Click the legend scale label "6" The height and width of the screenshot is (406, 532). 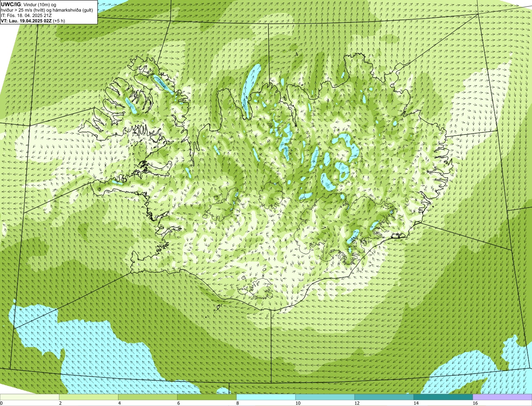point(178,403)
